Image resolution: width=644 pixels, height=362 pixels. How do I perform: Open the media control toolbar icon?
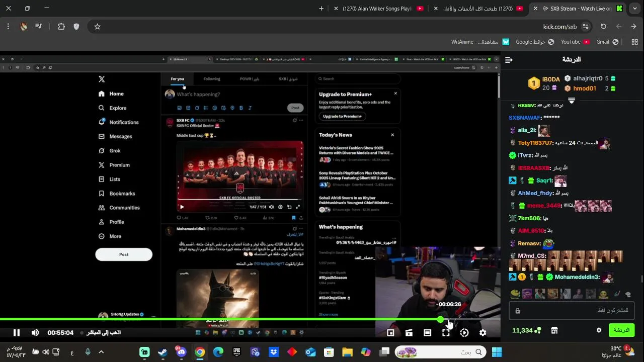[x=38, y=27]
